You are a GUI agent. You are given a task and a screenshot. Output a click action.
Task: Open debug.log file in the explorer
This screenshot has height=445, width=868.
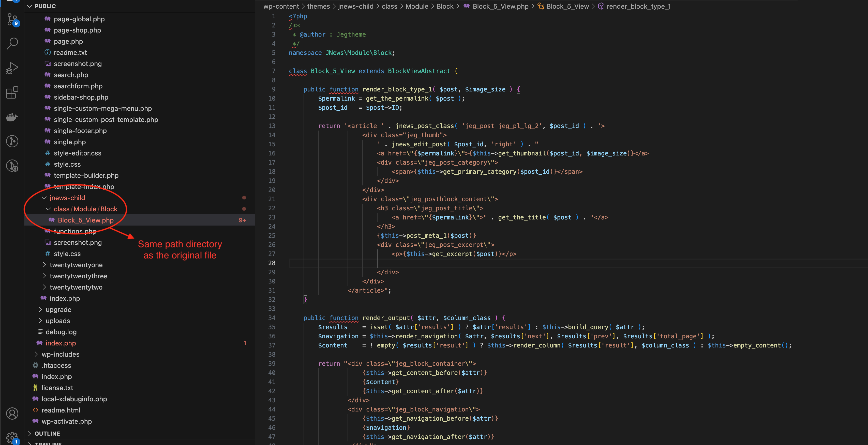point(61,332)
